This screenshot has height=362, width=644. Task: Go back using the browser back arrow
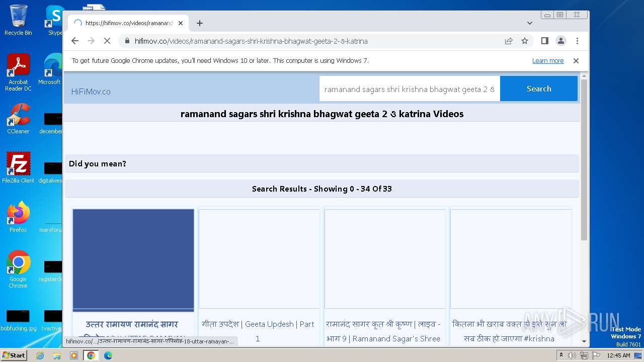[x=75, y=41]
